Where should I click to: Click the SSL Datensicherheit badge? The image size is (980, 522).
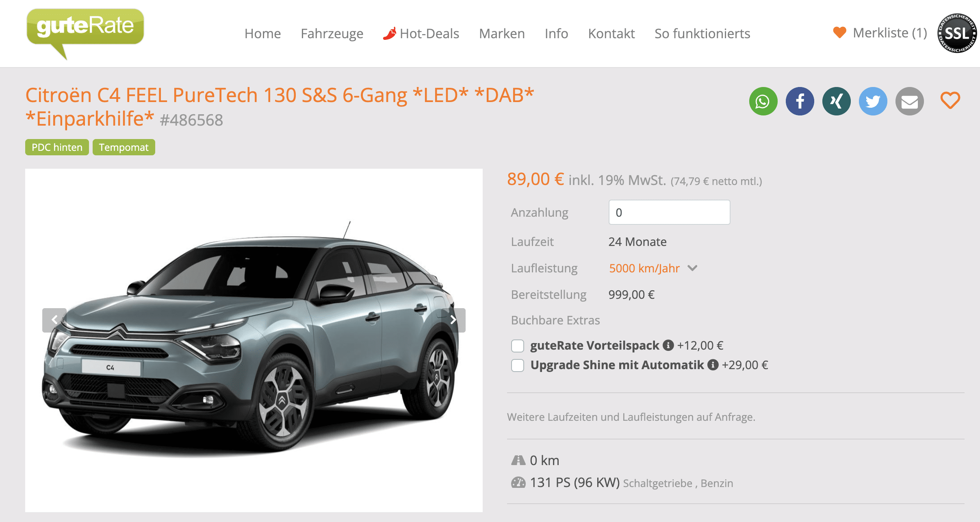pos(957,33)
